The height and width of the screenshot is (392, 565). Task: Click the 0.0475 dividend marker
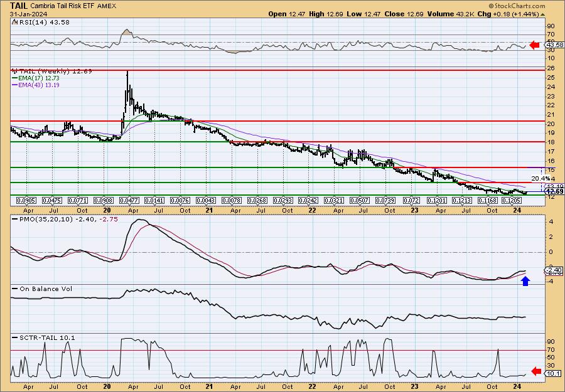53,200
